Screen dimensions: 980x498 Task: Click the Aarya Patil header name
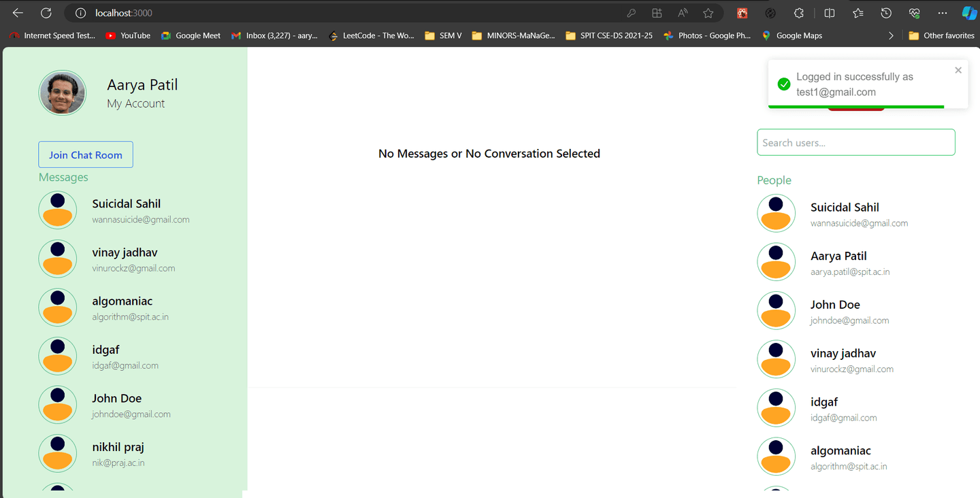click(x=142, y=85)
